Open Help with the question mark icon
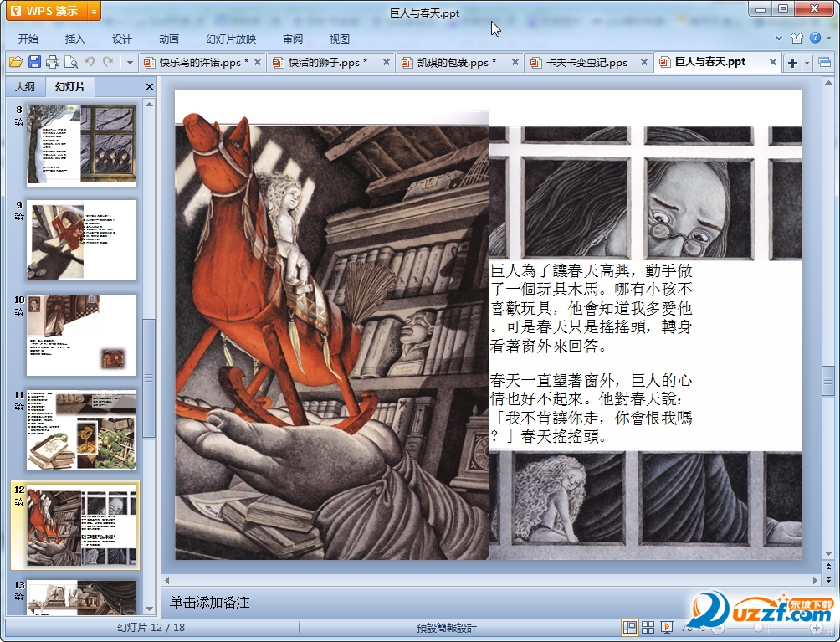Image resolution: width=840 pixels, height=642 pixels. (x=816, y=38)
